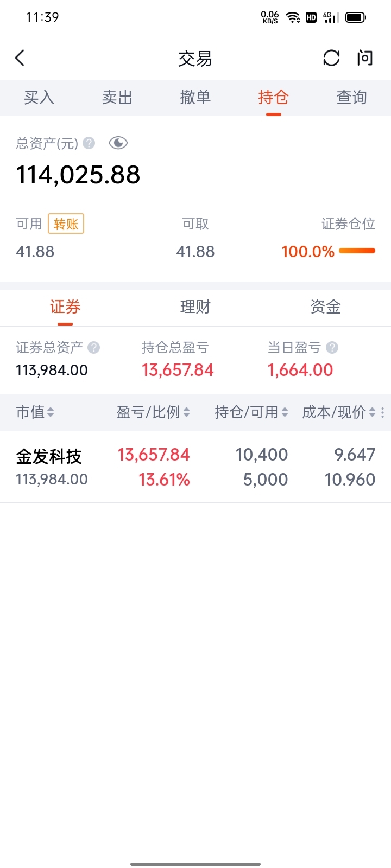
Task: Toggle asset visibility eye icon
Action: [118, 143]
